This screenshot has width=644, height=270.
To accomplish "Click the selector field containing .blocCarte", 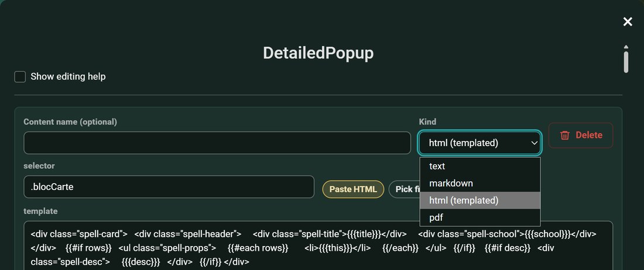I will [169, 187].
